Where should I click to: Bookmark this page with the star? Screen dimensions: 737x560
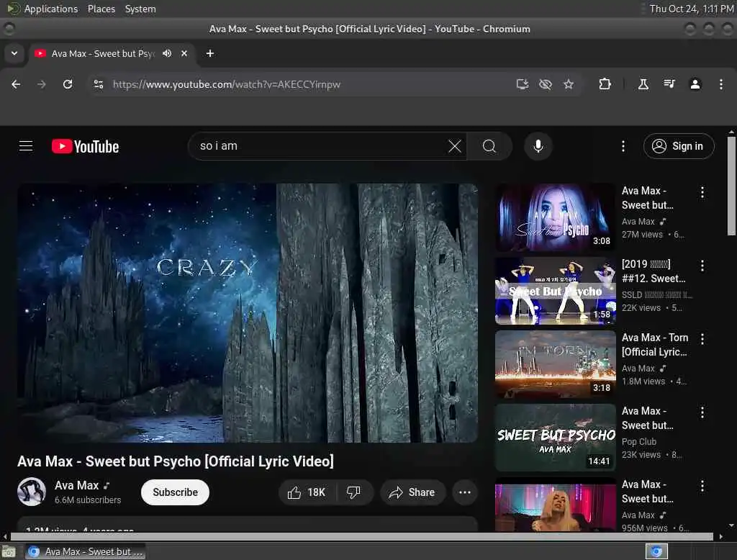(x=569, y=84)
